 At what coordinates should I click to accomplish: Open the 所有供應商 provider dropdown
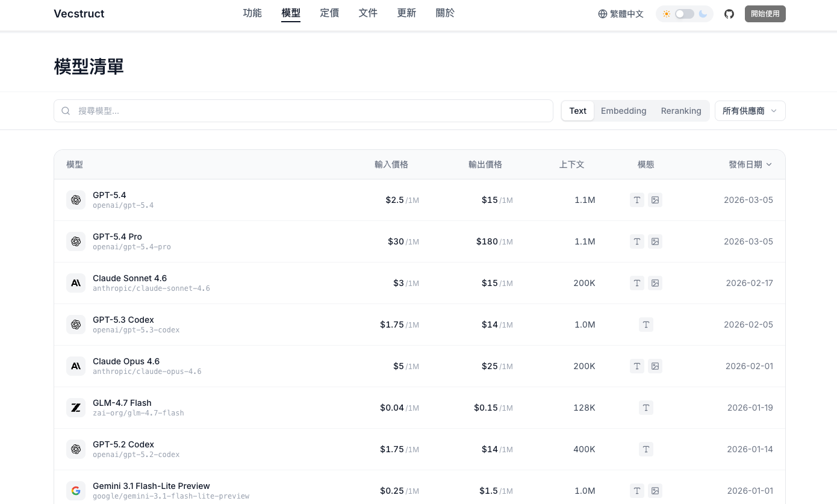pyautogui.click(x=750, y=111)
